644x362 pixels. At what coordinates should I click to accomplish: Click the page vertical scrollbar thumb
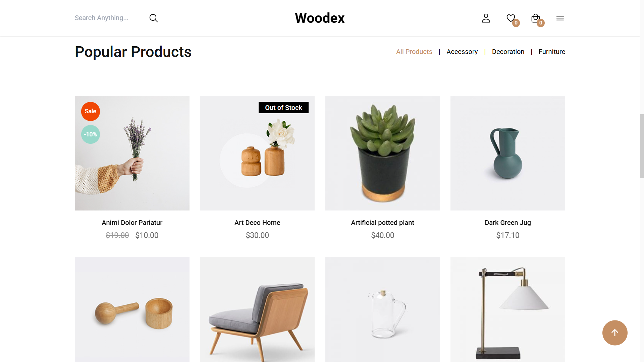point(642,146)
